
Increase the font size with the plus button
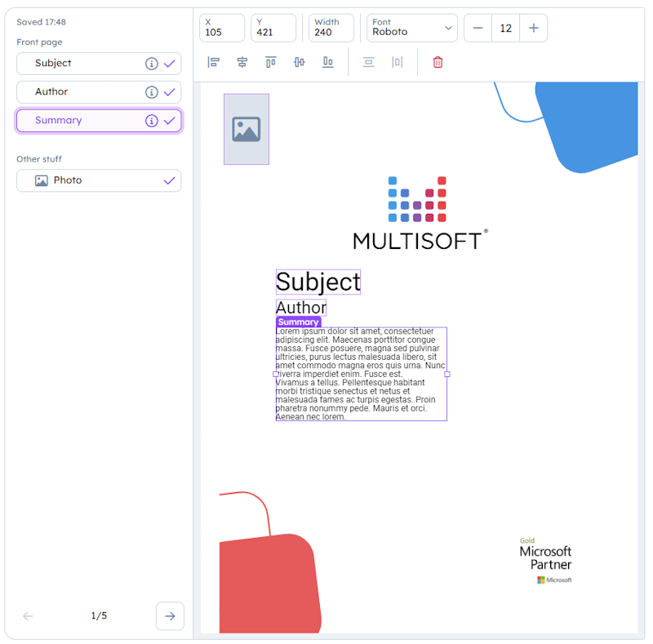click(x=534, y=28)
